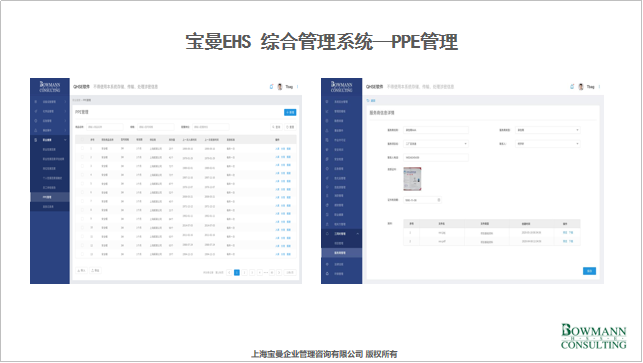Image resolution: width=643 pixels, height=363 pixels.
Task: Collapse the expanded sidebar group with the up chevron
Action: 358,233
